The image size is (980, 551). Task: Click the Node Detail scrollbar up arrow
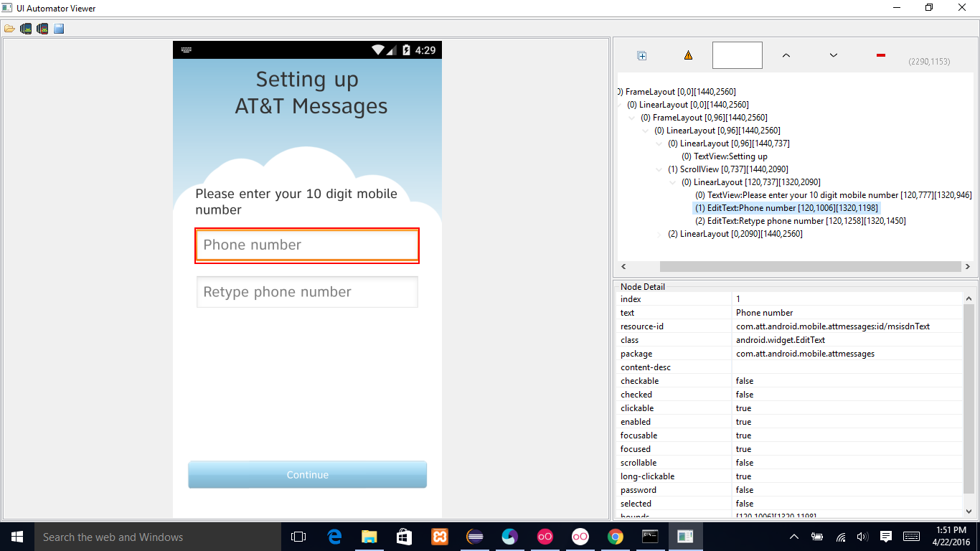(969, 298)
